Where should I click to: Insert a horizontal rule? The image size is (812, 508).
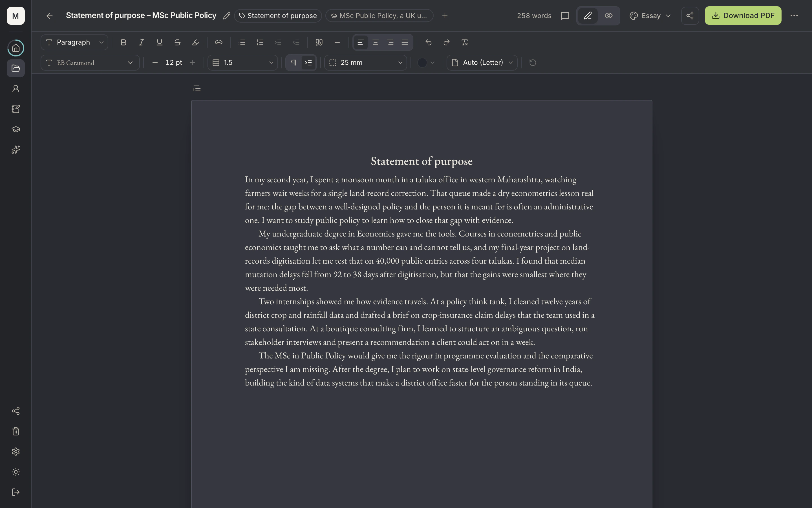[337, 42]
